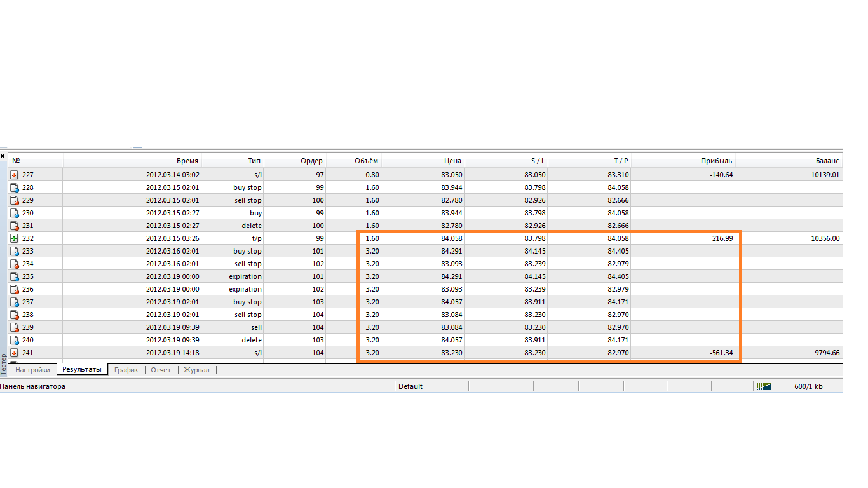Image resolution: width=868 pixels, height=488 pixels.
Task: Sort by the Прибыль column header
Action: 683,161
